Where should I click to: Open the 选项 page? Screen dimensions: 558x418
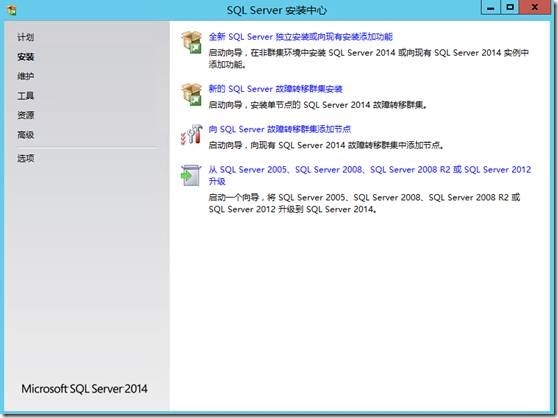click(x=26, y=158)
